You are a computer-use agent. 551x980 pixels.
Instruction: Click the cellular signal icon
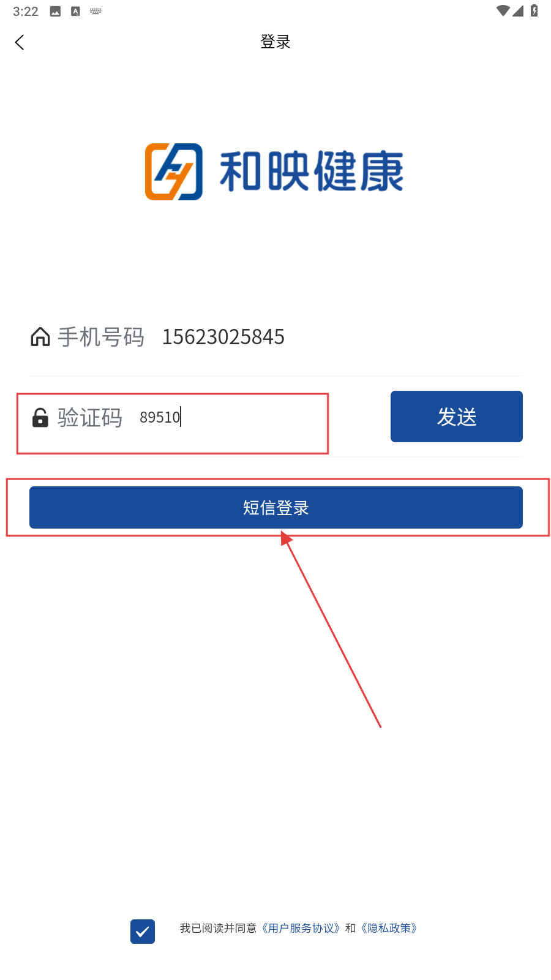(x=519, y=11)
